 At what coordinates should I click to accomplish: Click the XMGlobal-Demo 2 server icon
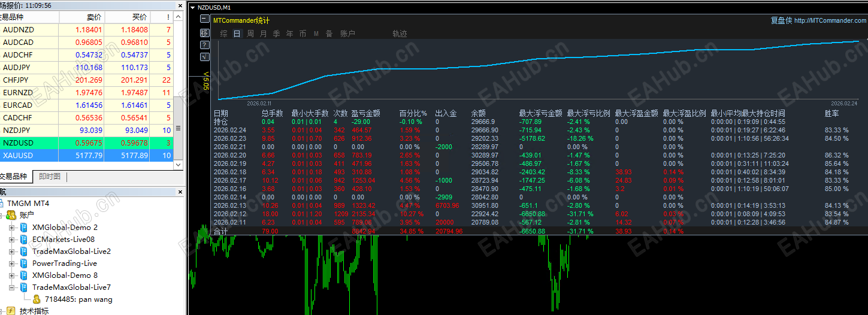[x=24, y=228]
